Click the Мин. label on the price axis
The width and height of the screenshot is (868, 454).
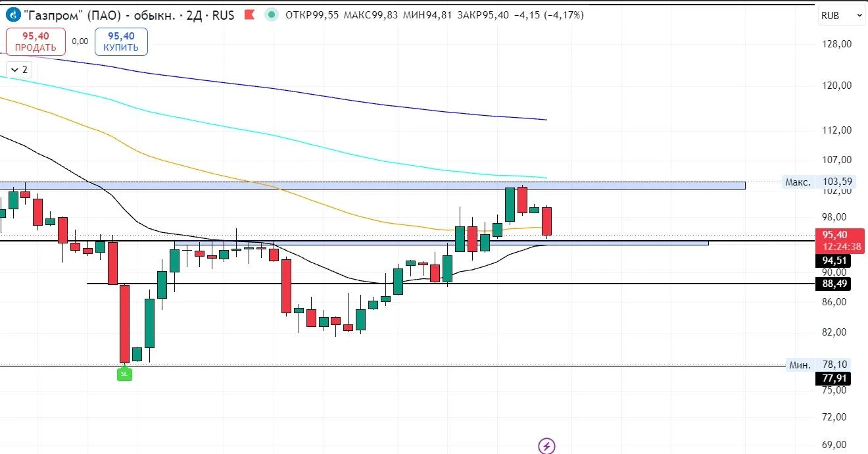[800, 365]
